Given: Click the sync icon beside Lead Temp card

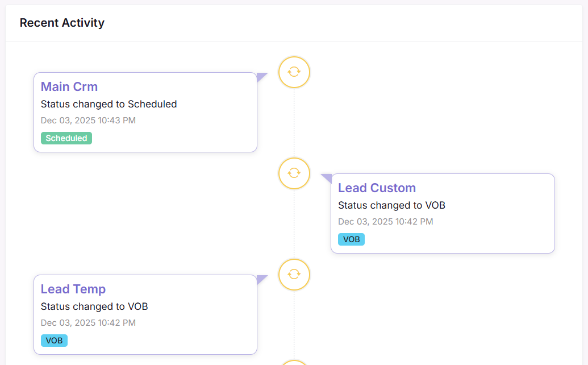Looking at the screenshot, I should (294, 275).
